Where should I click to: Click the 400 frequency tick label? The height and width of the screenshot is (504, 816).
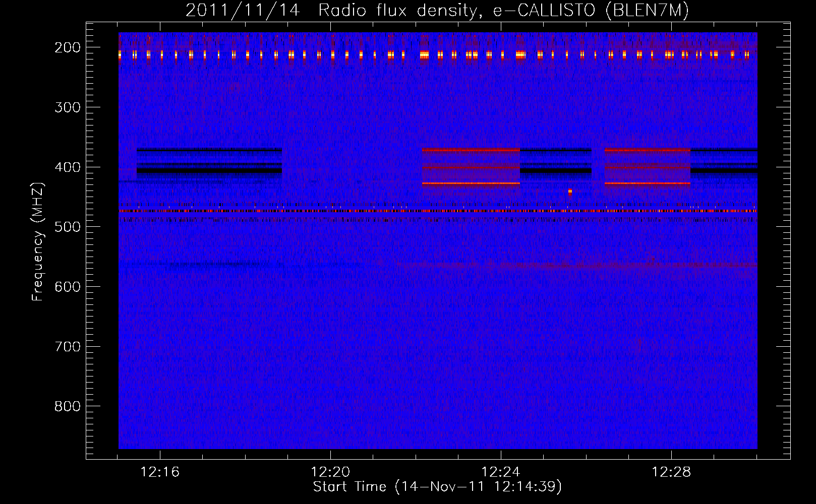pos(68,167)
